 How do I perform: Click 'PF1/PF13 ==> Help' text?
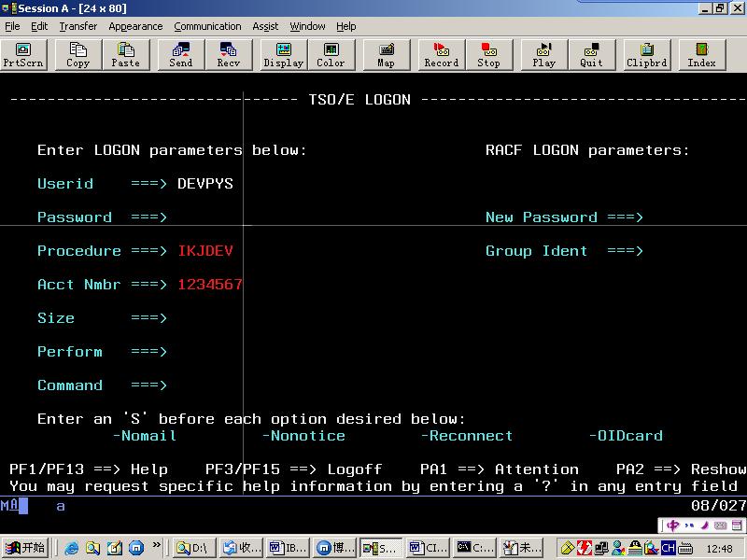[x=89, y=469]
